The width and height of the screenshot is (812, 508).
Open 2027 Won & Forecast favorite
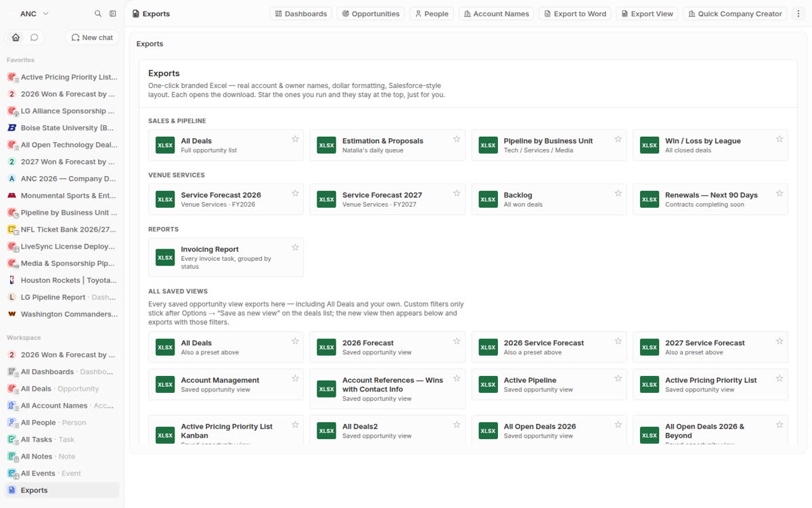tap(62, 162)
